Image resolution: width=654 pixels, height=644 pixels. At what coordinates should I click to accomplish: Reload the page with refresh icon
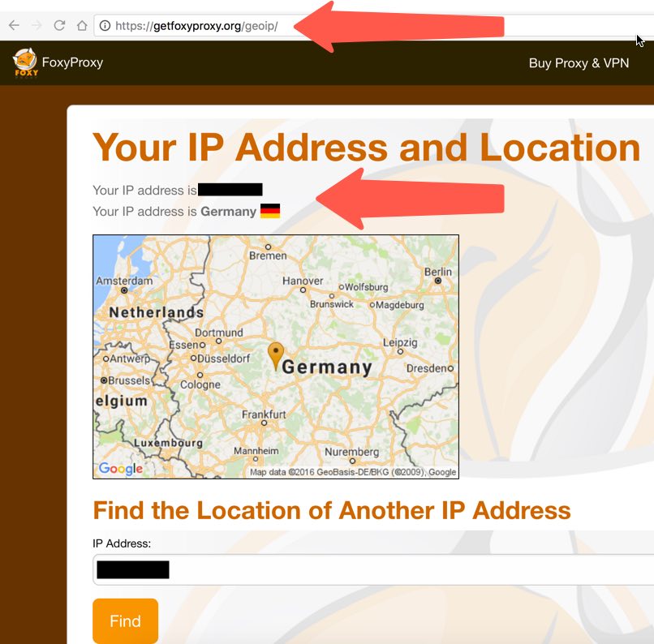pyautogui.click(x=59, y=25)
